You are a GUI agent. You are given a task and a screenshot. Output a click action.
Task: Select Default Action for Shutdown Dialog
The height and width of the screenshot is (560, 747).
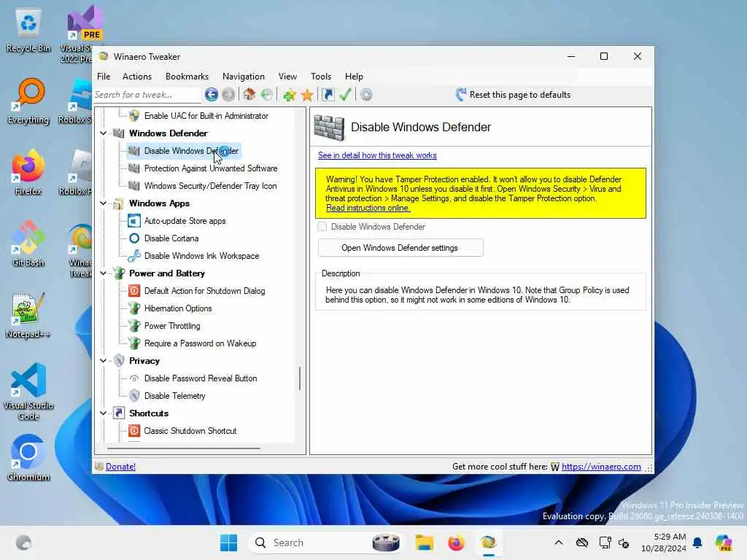coord(204,291)
